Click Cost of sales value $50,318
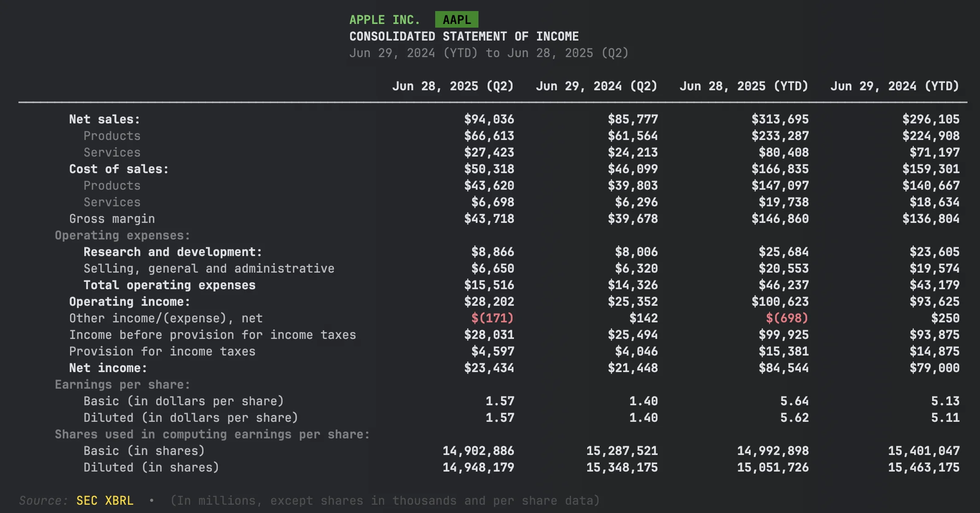This screenshot has width=980, height=513. [x=489, y=169]
